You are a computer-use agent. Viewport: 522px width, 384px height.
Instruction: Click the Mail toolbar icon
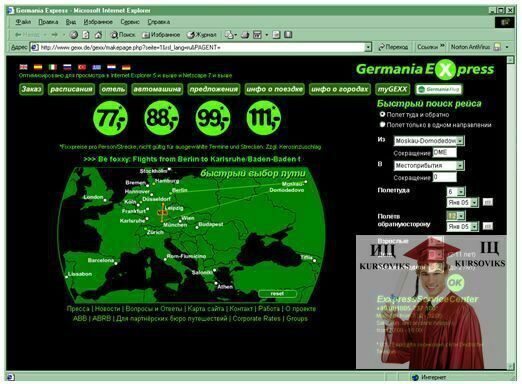pos(229,34)
